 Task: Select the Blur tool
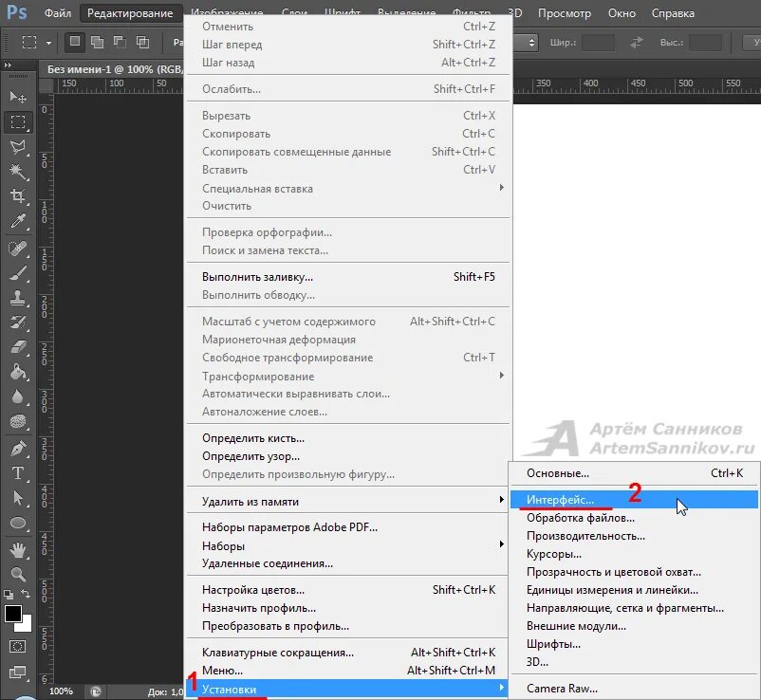(x=18, y=396)
